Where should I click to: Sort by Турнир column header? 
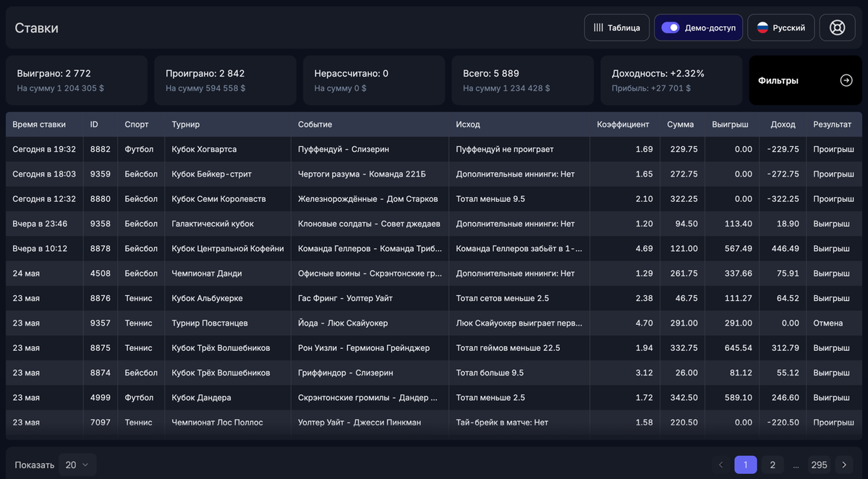[186, 124]
